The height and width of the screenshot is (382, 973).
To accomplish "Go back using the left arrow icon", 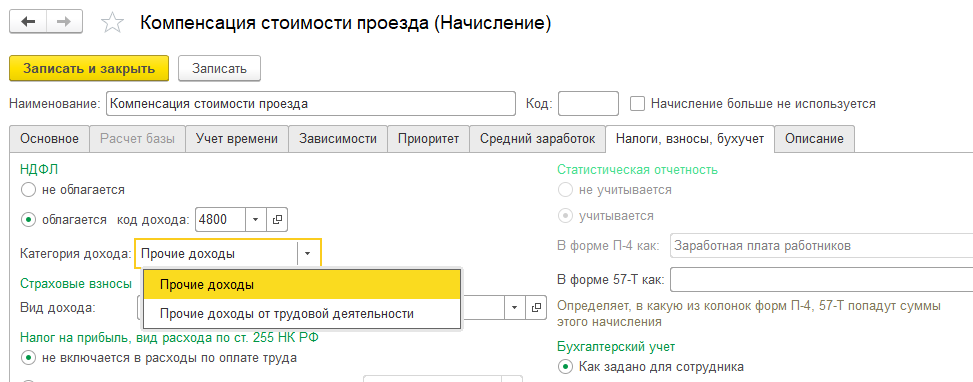I will [29, 22].
